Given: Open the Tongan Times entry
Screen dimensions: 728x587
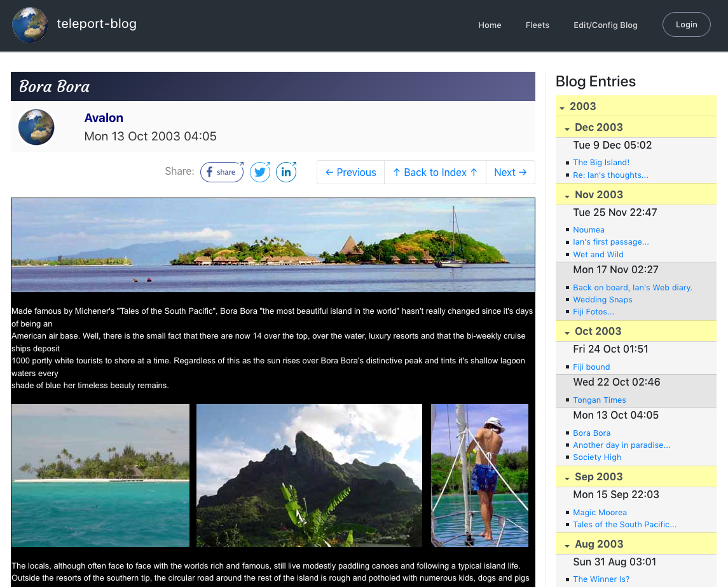Looking at the screenshot, I should [x=600, y=400].
